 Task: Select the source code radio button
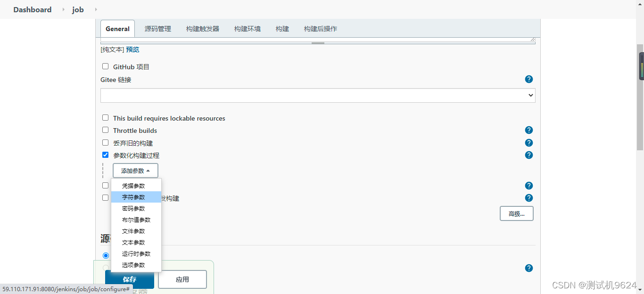(x=106, y=255)
